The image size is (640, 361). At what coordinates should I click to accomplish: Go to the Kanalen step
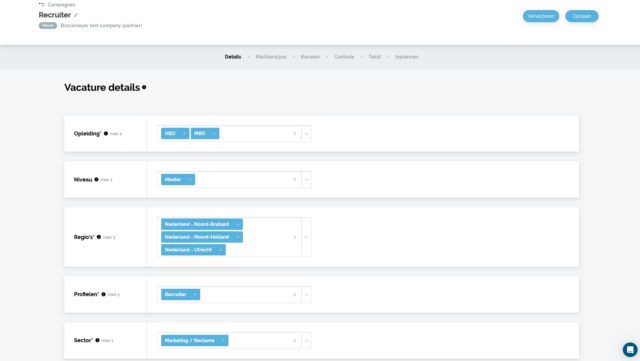(310, 57)
